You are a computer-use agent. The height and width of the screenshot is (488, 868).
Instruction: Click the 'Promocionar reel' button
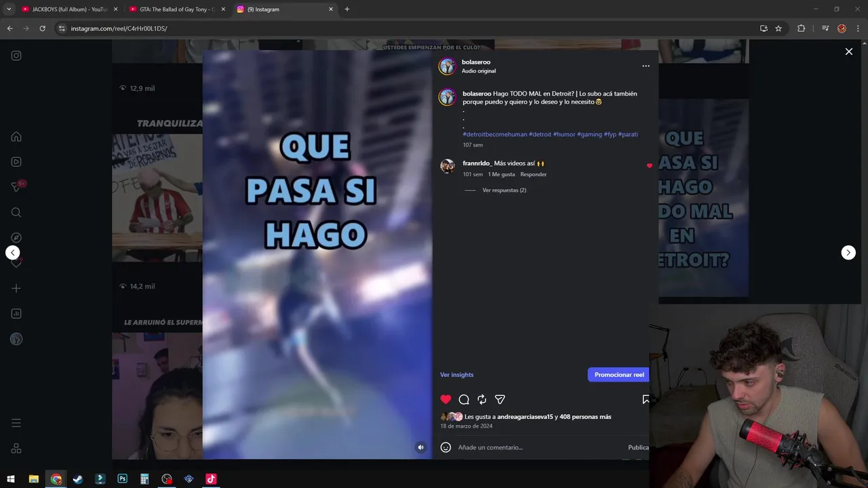pyautogui.click(x=618, y=375)
